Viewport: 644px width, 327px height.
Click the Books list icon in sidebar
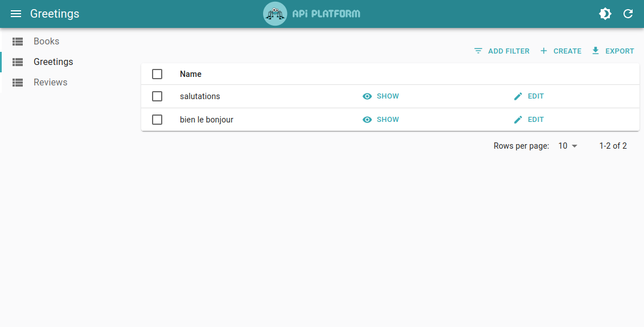[x=18, y=42]
